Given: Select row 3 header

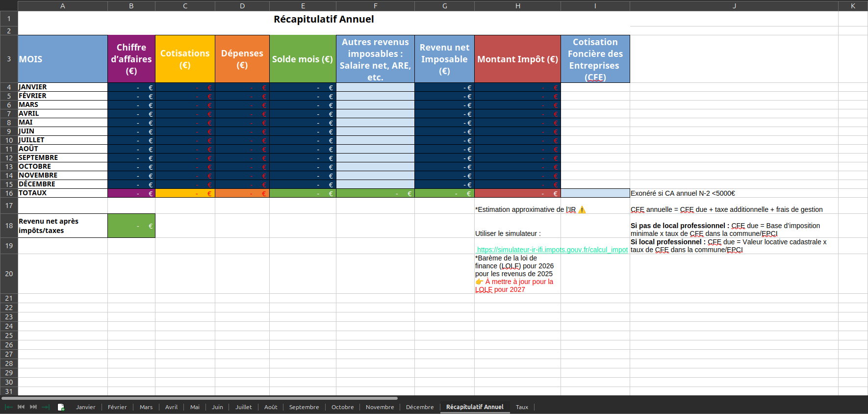Looking at the screenshot, I should click(9, 59).
